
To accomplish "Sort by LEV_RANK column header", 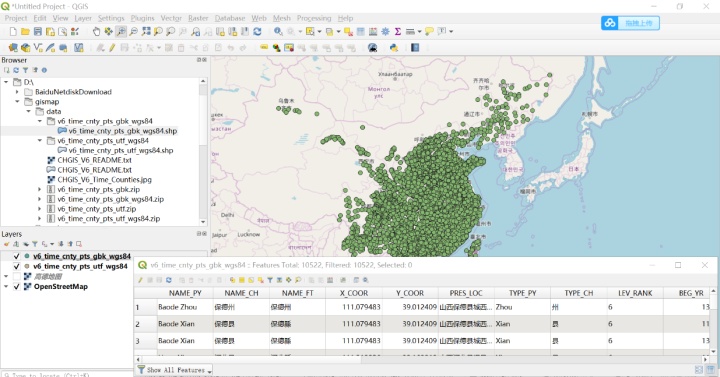I will click(635, 293).
